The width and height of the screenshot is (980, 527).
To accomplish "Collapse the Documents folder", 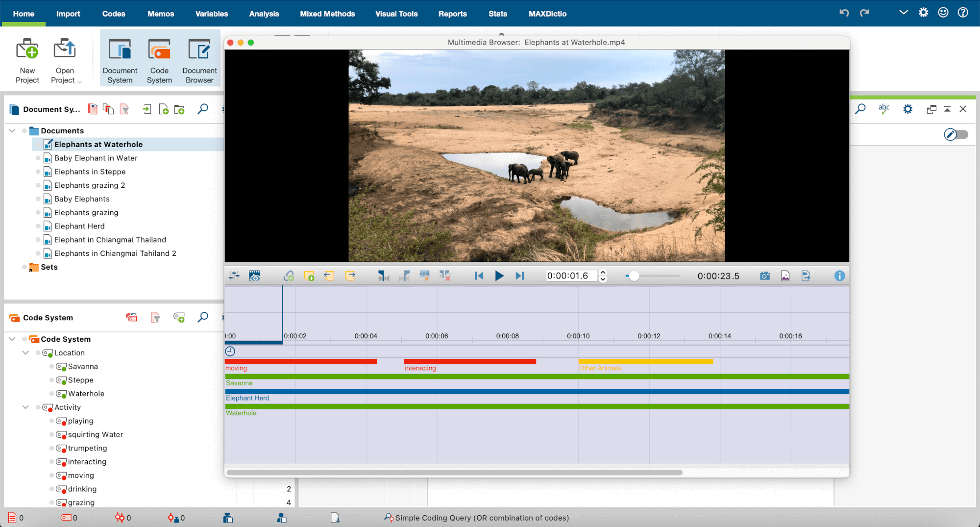I will [x=12, y=130].
